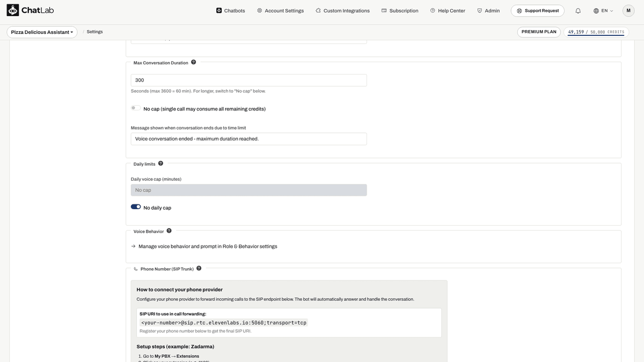Open the EN language selector
This screenshot has width=644, height=362.
(603, 11)
